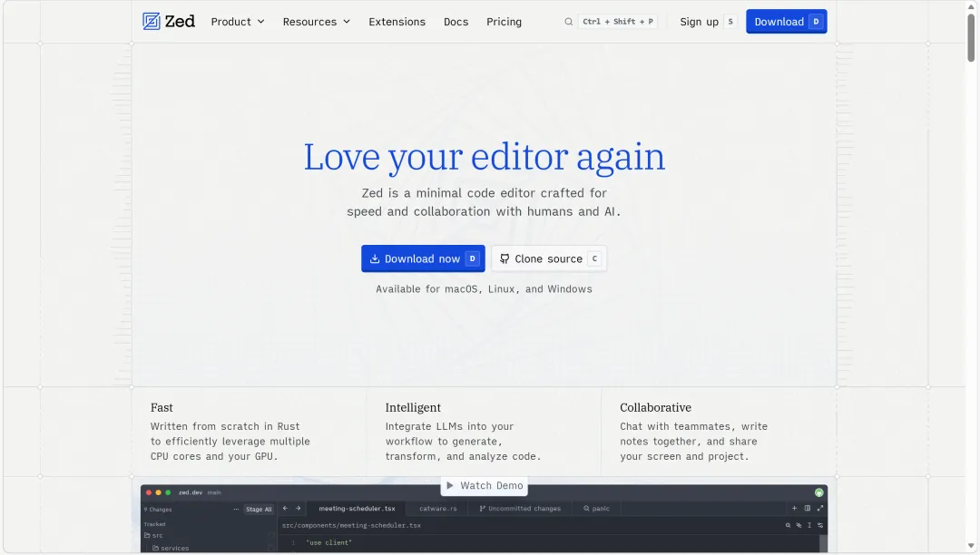Image resolution: width=980 pixels, height=555 pixels.
Task: Click the Fast heading
Action: (162, 408)
